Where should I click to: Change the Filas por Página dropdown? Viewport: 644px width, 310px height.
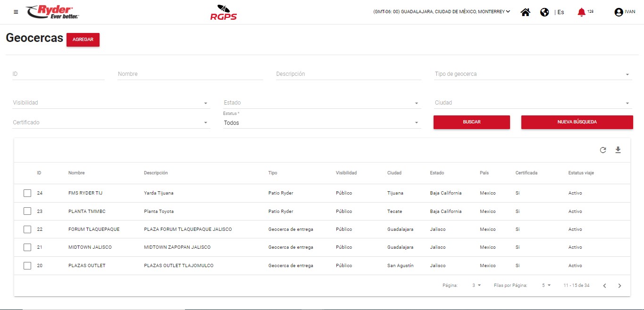[x=546, y=286]
